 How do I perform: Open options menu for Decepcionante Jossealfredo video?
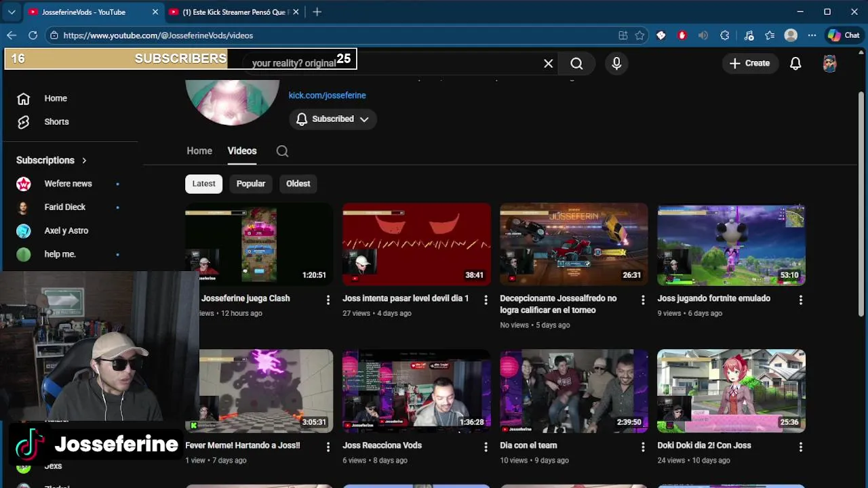643,300
